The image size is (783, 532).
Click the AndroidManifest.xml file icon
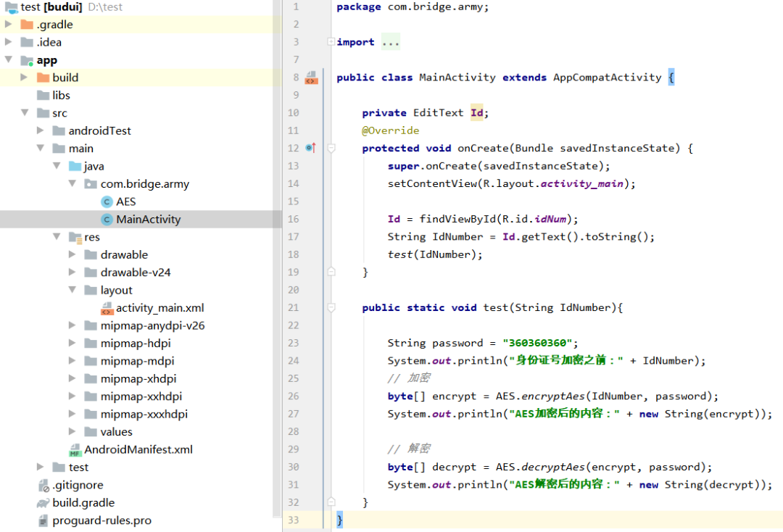pyautogui.click(x=75, y=450)
